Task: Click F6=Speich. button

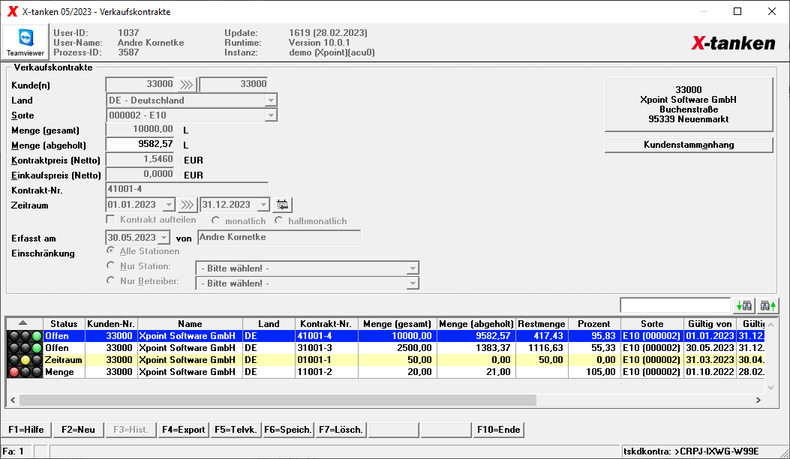Action: 288,430
